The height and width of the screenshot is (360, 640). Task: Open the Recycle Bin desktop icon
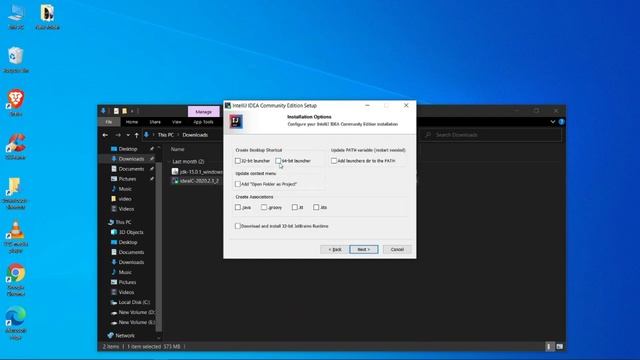[16, 60]
